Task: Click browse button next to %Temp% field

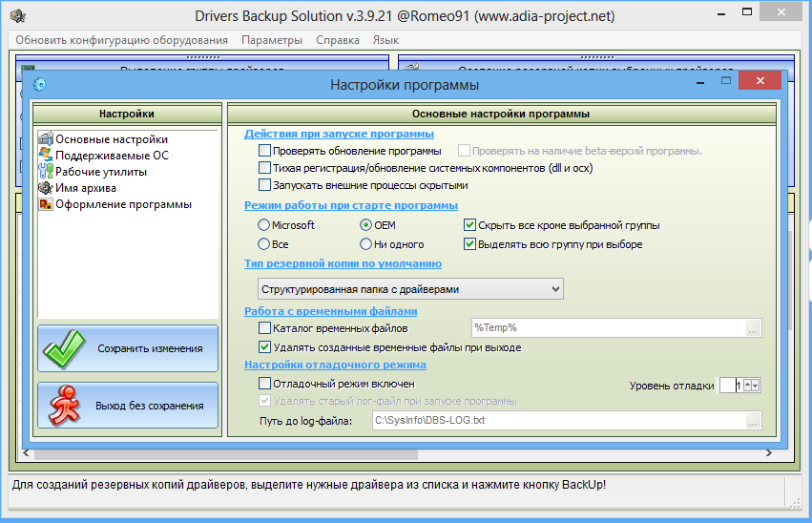Action: pos(753,329)
